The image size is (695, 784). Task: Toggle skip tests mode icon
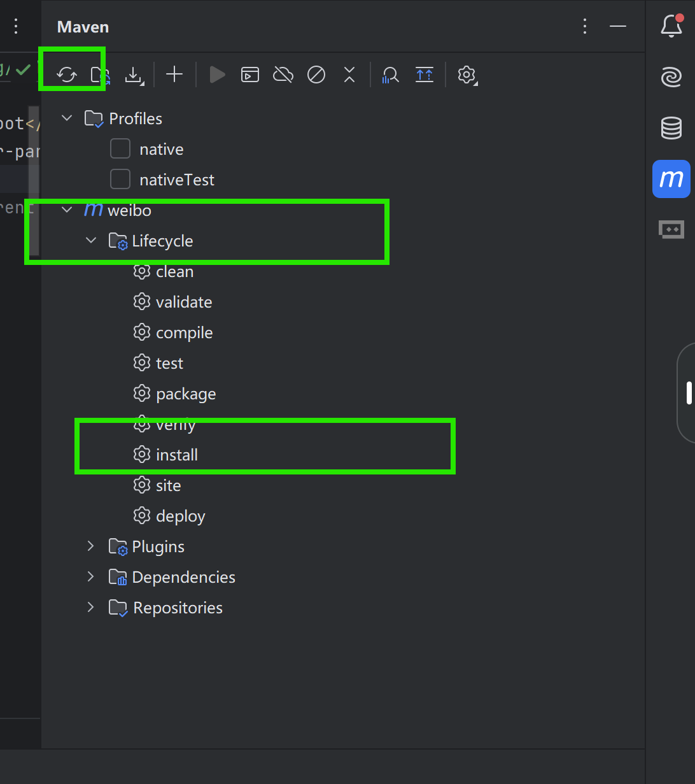316,75
